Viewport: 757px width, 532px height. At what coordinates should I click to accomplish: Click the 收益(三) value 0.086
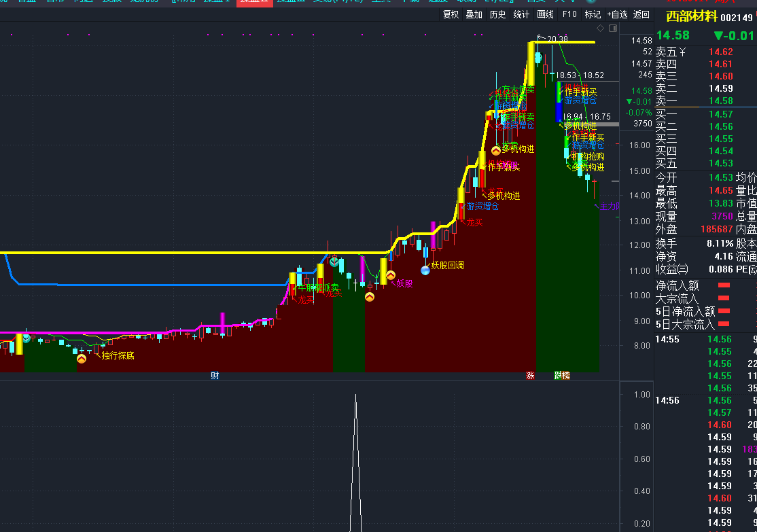point(721,269)
